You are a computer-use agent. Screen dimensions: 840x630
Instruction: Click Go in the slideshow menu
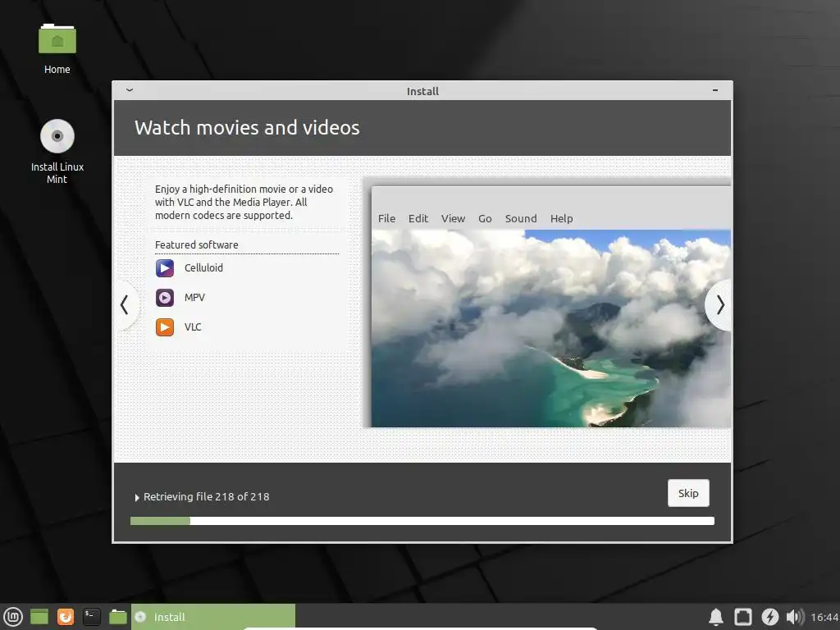pyautogui.click(x=485, y=218)
